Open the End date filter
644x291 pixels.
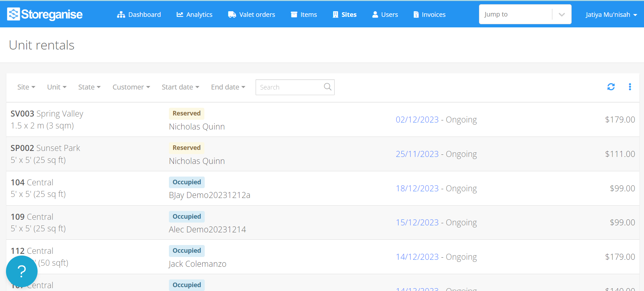(x=228, y=87)
